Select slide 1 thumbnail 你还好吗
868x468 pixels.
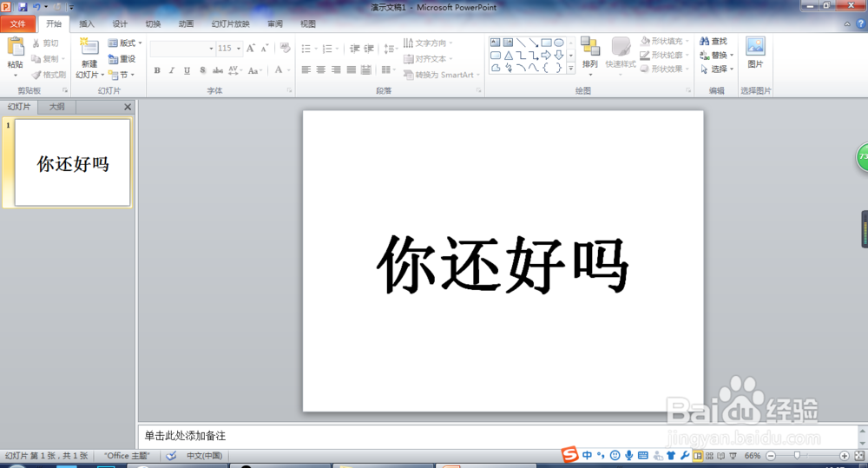point(73,163)
